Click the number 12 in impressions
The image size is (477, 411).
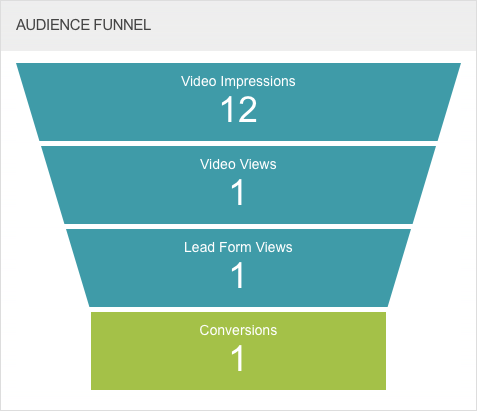pyautogui.click(x=239, y=110)
